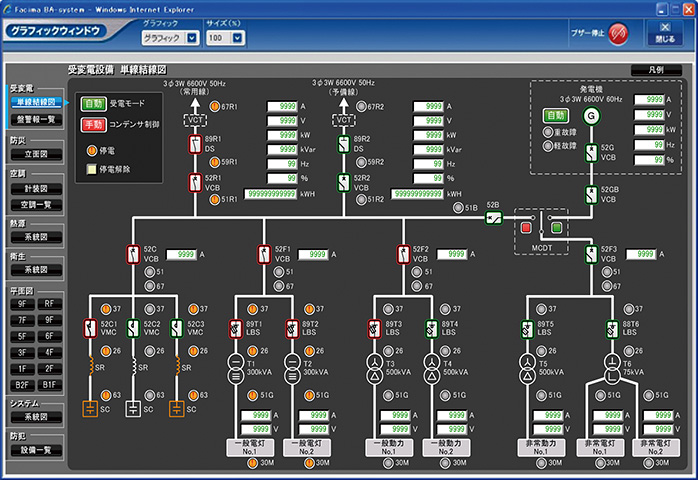
Task: Toggle the 自動 受電モード switch
Action: [94, 104]
